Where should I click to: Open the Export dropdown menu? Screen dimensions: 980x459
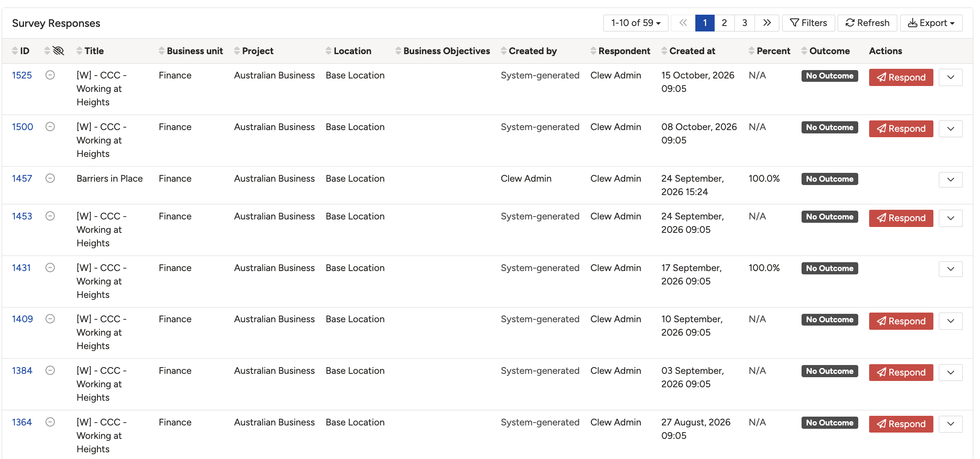click(x=931, y=23)
